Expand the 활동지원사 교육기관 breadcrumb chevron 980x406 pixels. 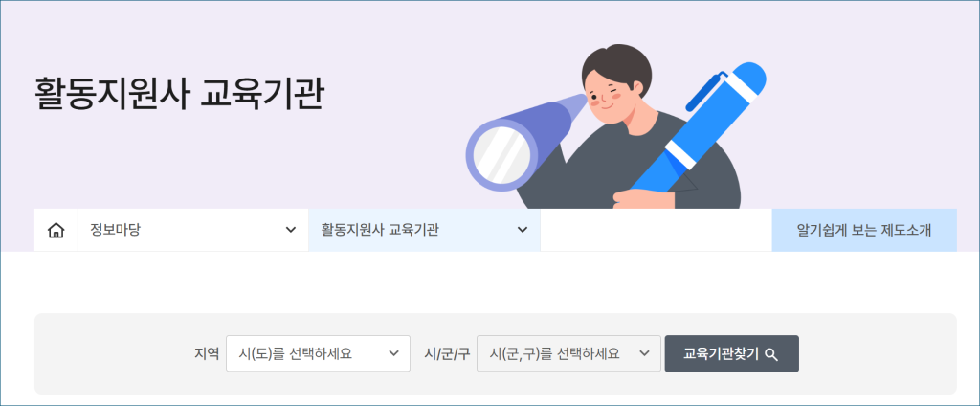pyautogui.click(x=523, y=230)
